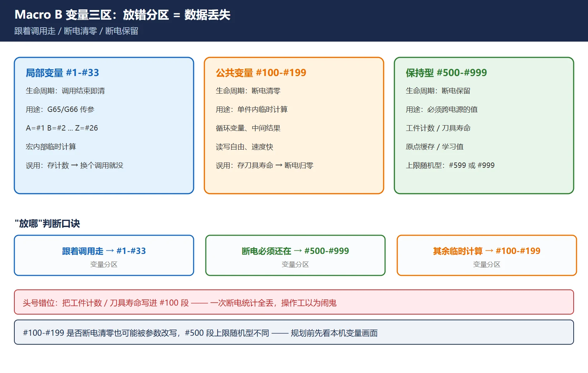Click the line '生命周期：断电清零'

pos(248,91)
